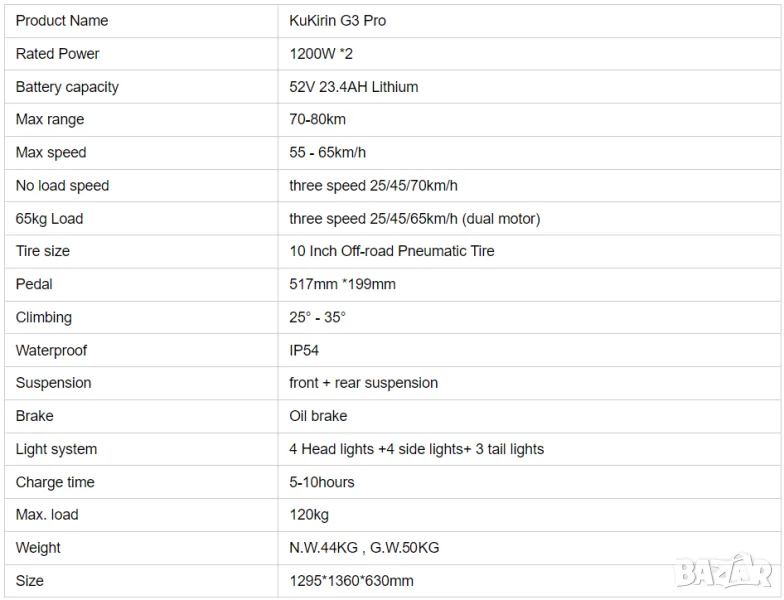The height and width of the screenshot is (600, 784).
Task: Select the Rated Power label cell
Action: (58, 54)
